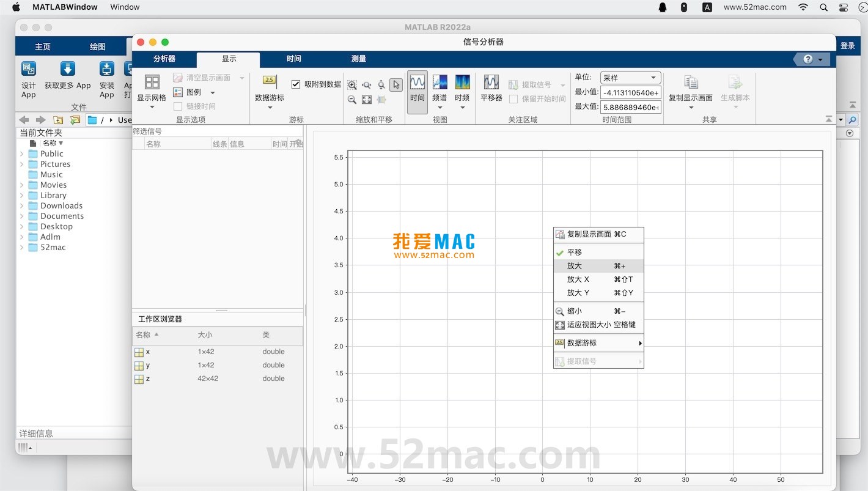Viewport: 868px width, 491px height.
Task: Click 安装 App in MATLAB window
Action: pos(107,79)
